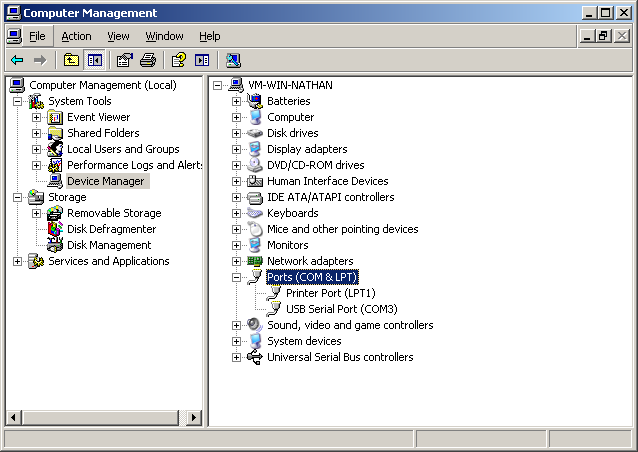Click the Display adapters icon

(x=255, y=149)
